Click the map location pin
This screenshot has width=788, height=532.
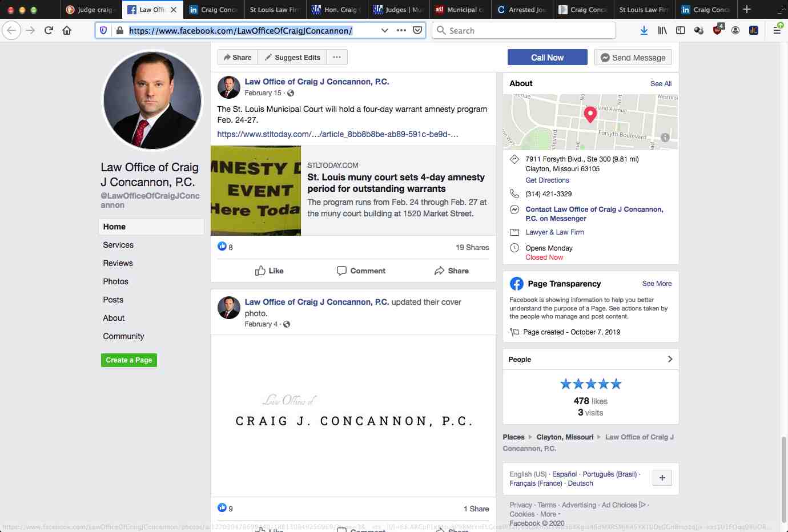click(x=590, y=114)
